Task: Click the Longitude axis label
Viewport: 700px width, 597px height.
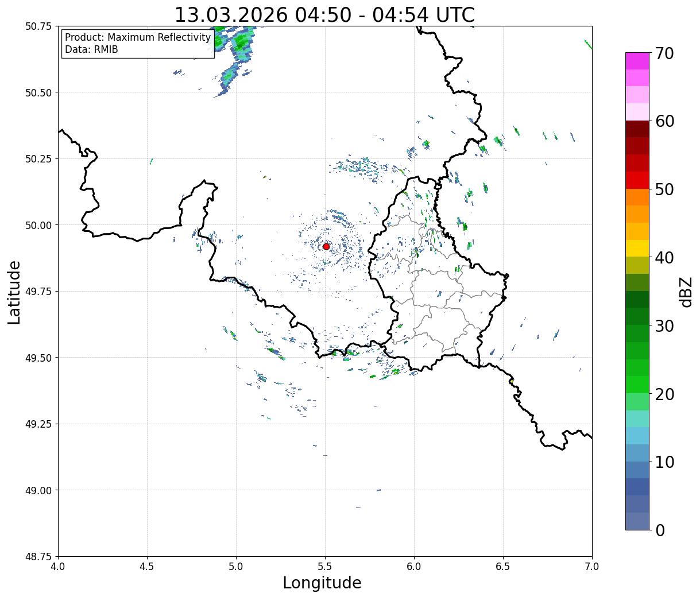Action: (322, 583)
